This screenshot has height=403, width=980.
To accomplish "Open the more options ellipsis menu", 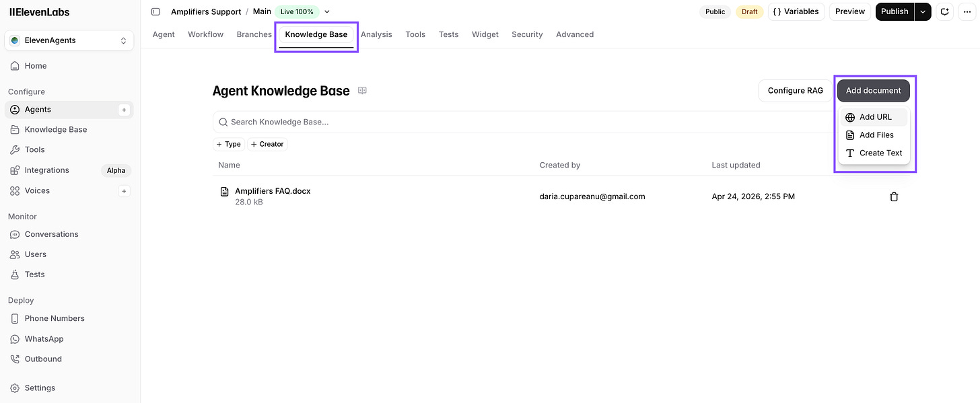I will [967, 11].
